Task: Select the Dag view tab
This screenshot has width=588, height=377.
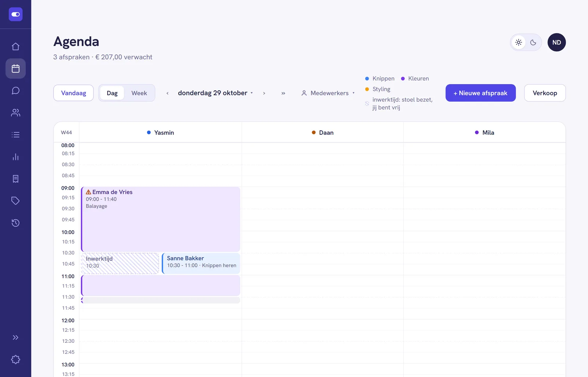Action: click(x=112, y=93)
